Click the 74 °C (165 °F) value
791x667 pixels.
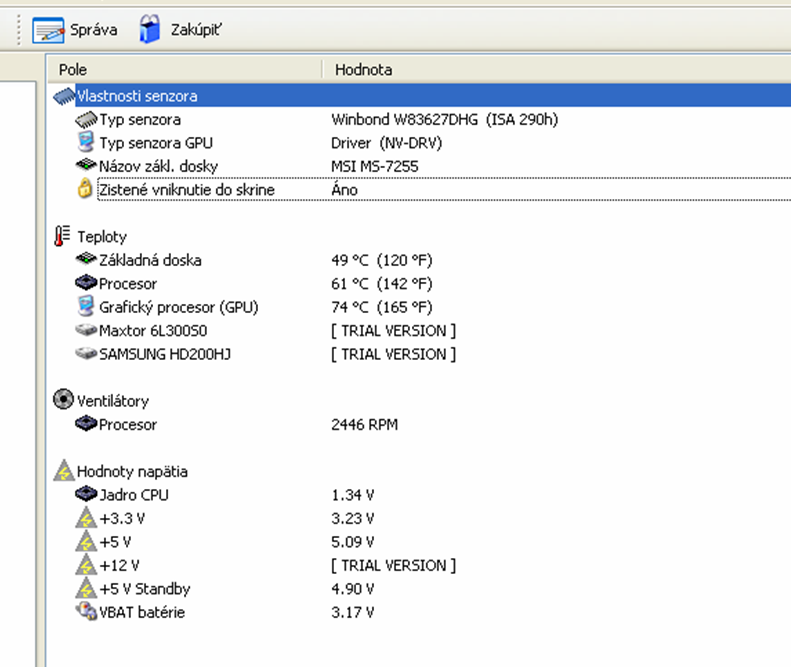click(382, 307)
